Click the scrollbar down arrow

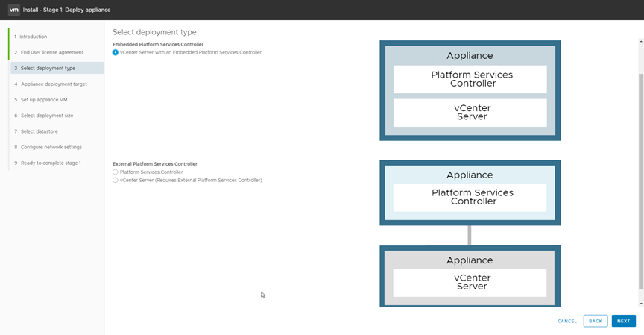[641, 304]
